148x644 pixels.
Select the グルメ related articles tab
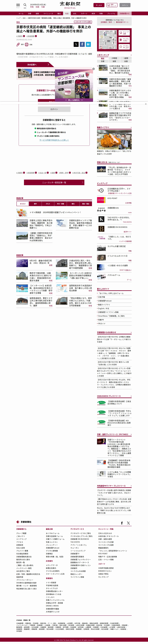48,204
